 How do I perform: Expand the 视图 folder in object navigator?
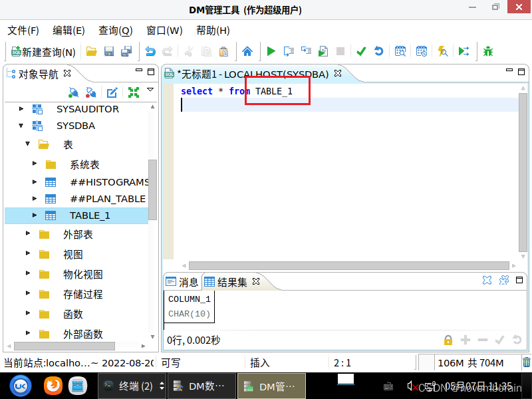(27, 254)
